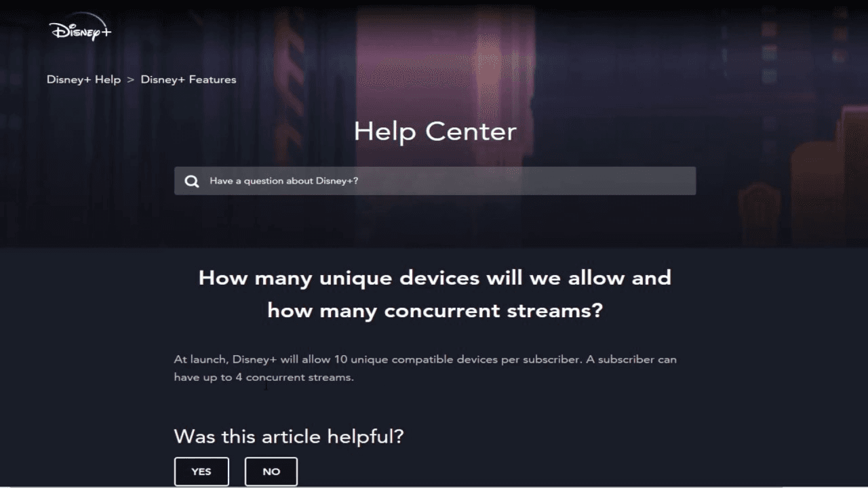This screenshot has height=488, width=868.
Task: Click the paragraph mentioning 10 unique compatible devices
Action: click(x=425, y=368)
